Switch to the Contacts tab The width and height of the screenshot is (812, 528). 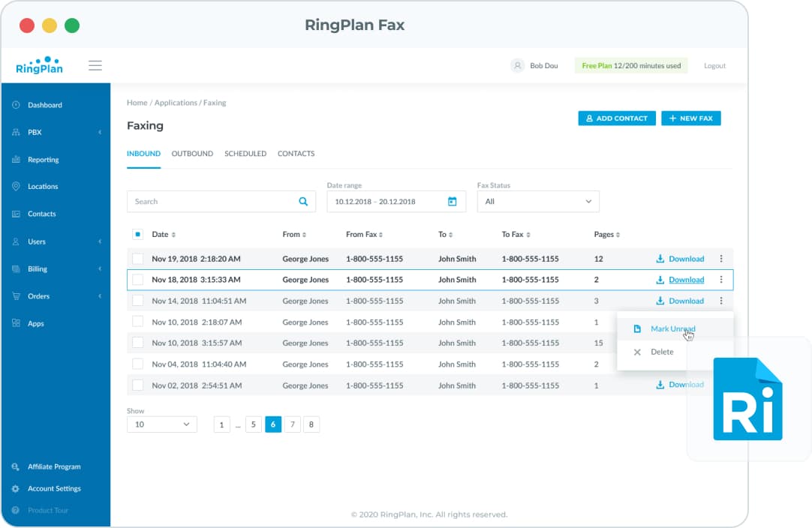coord(296,154)
